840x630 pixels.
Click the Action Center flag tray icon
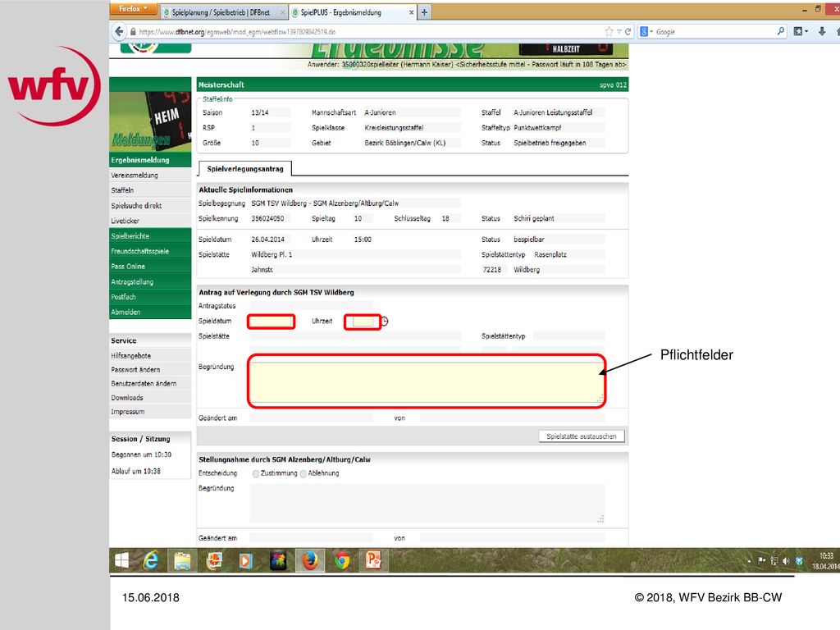(762, 560)
